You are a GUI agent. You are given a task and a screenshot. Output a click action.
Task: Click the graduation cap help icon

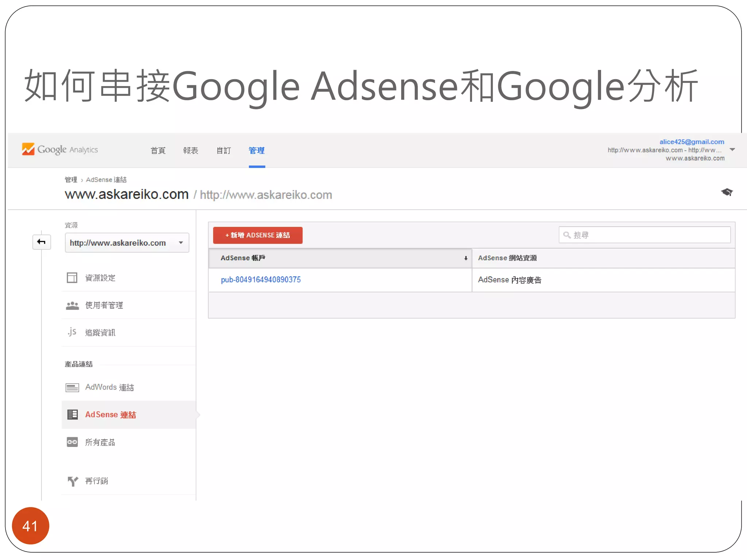[x=727, y=192]
